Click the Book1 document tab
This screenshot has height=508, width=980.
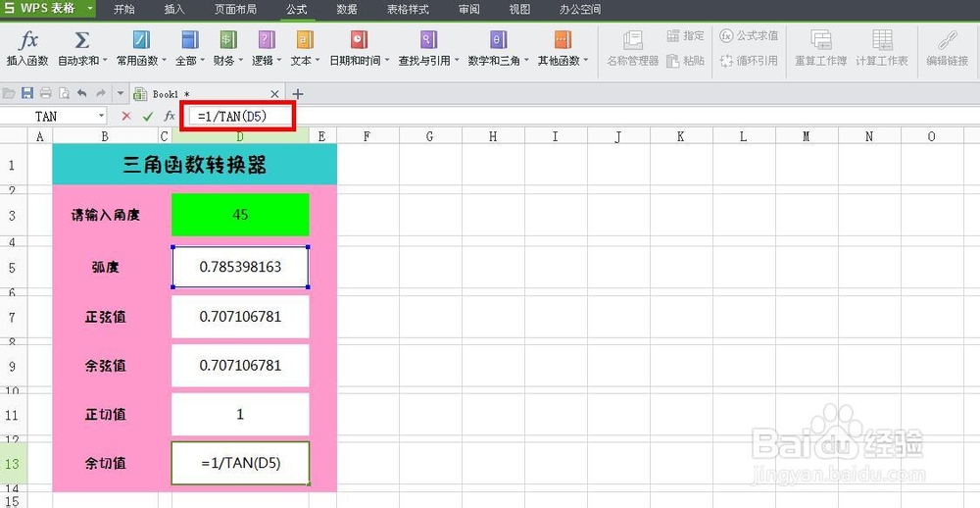tap(206, 94)
